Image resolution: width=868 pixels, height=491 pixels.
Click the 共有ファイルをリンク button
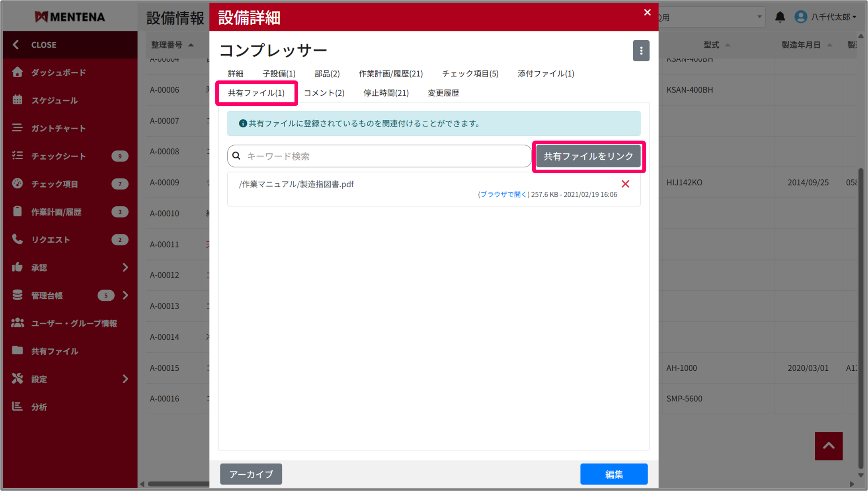pyautogui.click(x=588, y=156)
